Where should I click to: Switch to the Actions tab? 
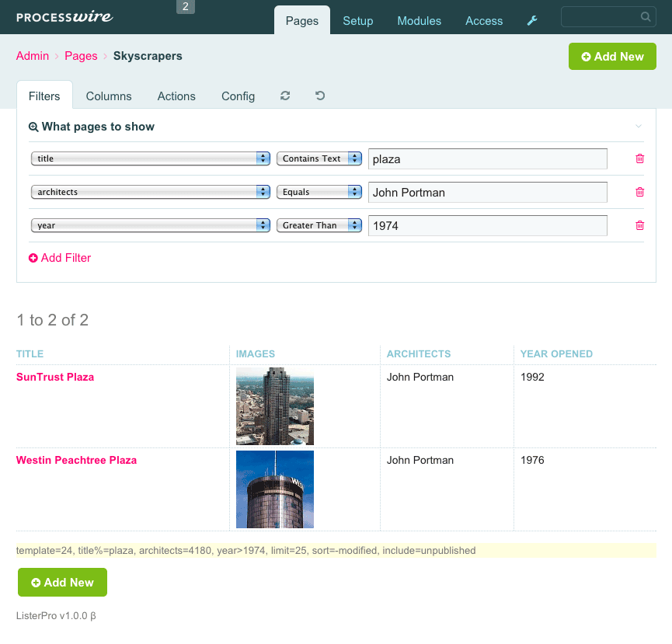176,96
